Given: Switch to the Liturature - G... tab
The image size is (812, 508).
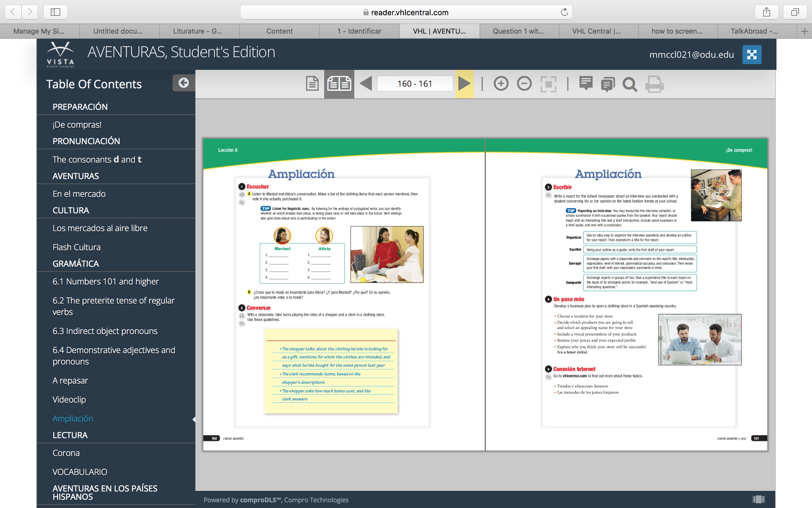Looking at the screenshot, I should pos(199,31).
